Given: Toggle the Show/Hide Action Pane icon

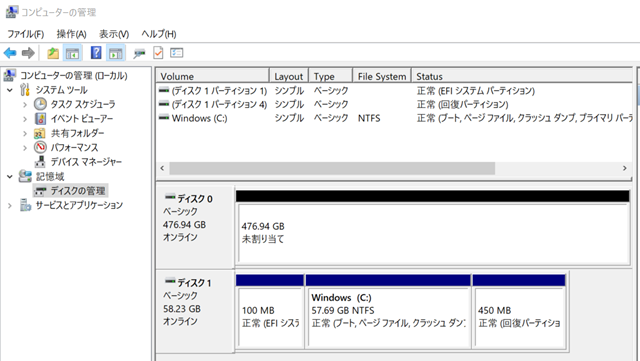Looking at the screenshot, I should coord(116,53).
